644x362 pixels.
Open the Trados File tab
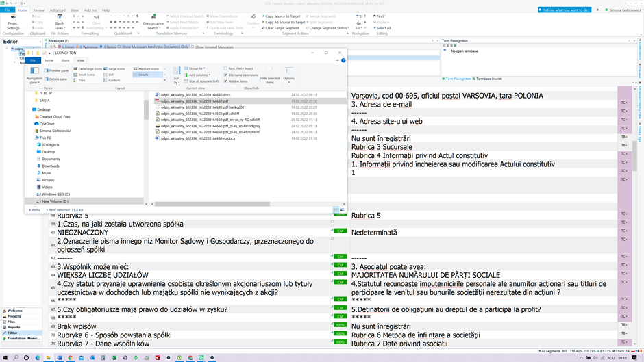8,10
